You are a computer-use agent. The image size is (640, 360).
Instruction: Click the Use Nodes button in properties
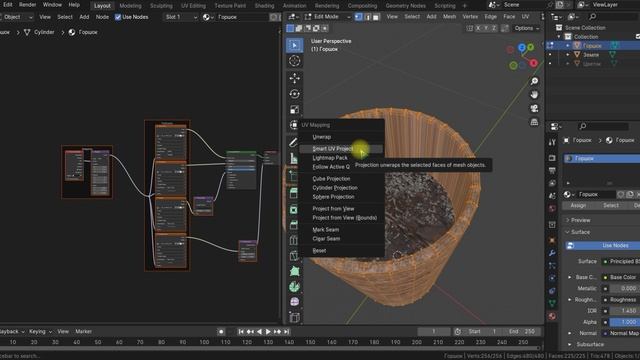click(602, 245)
